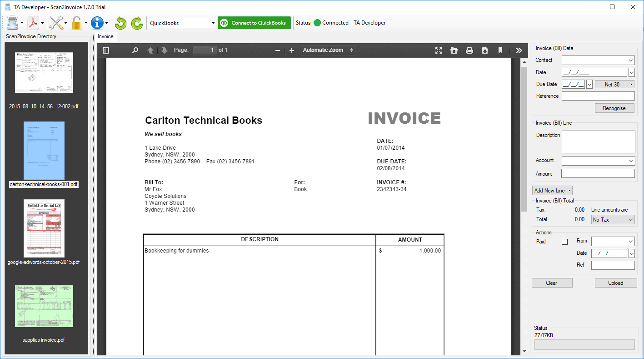Print the invoice using the printer icon
The width and height of the screenshot is (644, 359).
(469, 50)
